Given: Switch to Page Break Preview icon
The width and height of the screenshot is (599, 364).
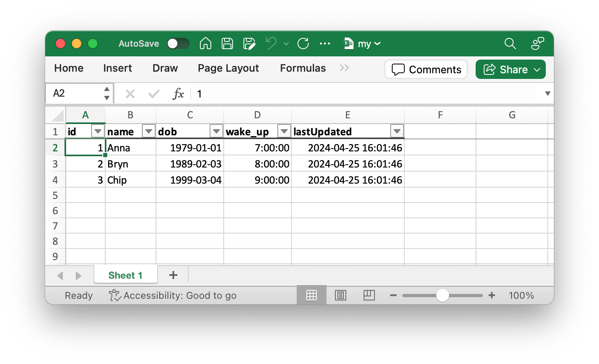Looking at the screenshot, I should [369, 295].
